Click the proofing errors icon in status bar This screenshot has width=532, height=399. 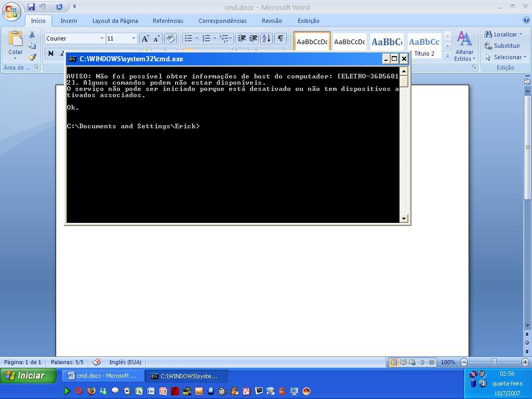pyautogui.click(x=97, y=362)
